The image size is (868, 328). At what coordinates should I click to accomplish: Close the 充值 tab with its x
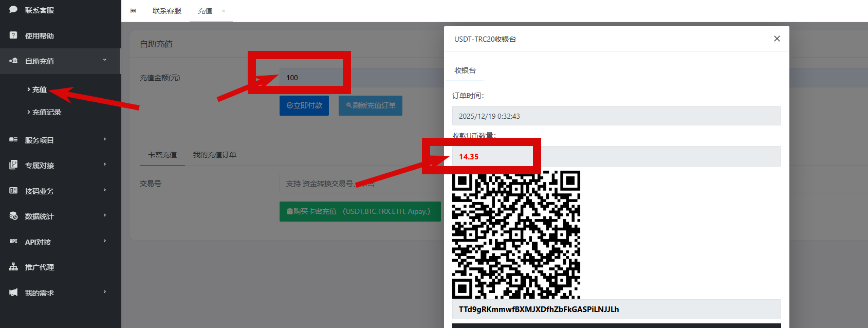coord(224,11)
